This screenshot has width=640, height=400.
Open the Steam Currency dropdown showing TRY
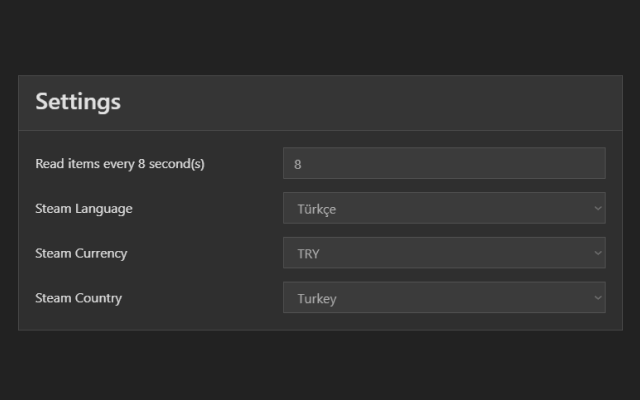click(444, 253)
